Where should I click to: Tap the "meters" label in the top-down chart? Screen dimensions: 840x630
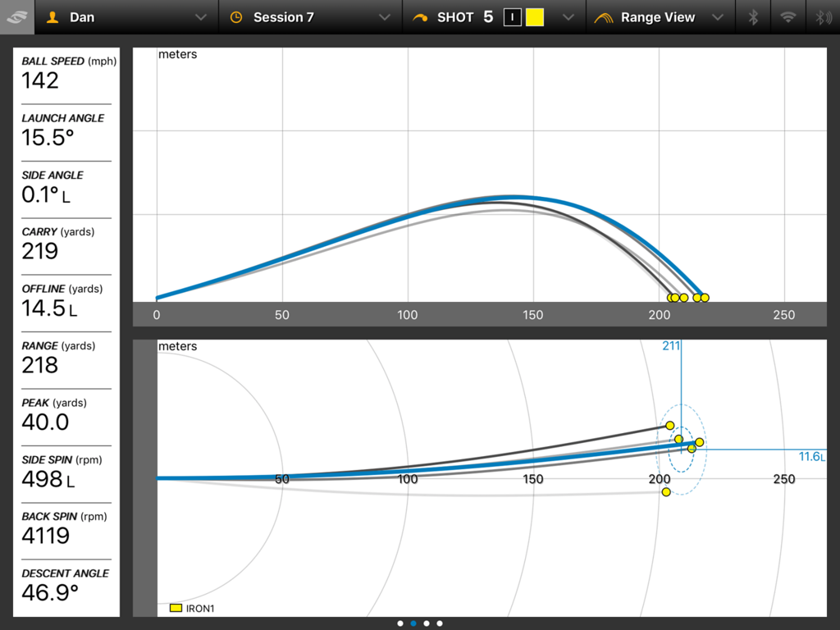click(177, 347)
